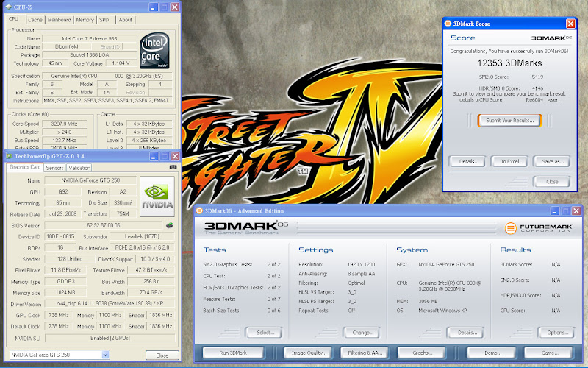
Task: Click Submit Your Results button
Action: [509, 121]
